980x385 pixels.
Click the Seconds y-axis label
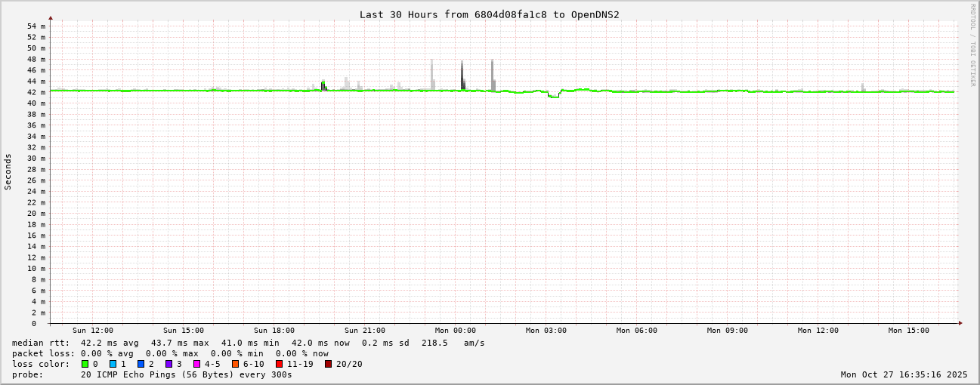pyautogui.click(x=8, y=171)
